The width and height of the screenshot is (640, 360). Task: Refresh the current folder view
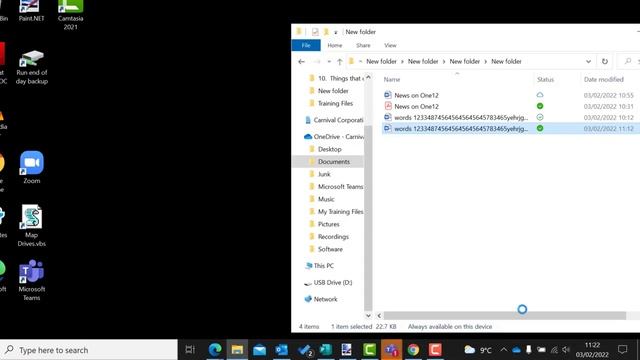(x=604, y=62)
